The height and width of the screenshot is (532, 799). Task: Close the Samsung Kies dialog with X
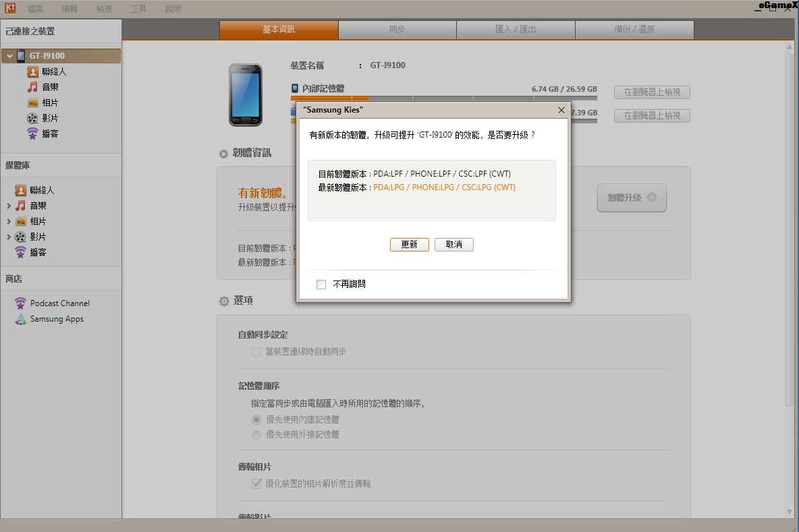pos(561,110)
